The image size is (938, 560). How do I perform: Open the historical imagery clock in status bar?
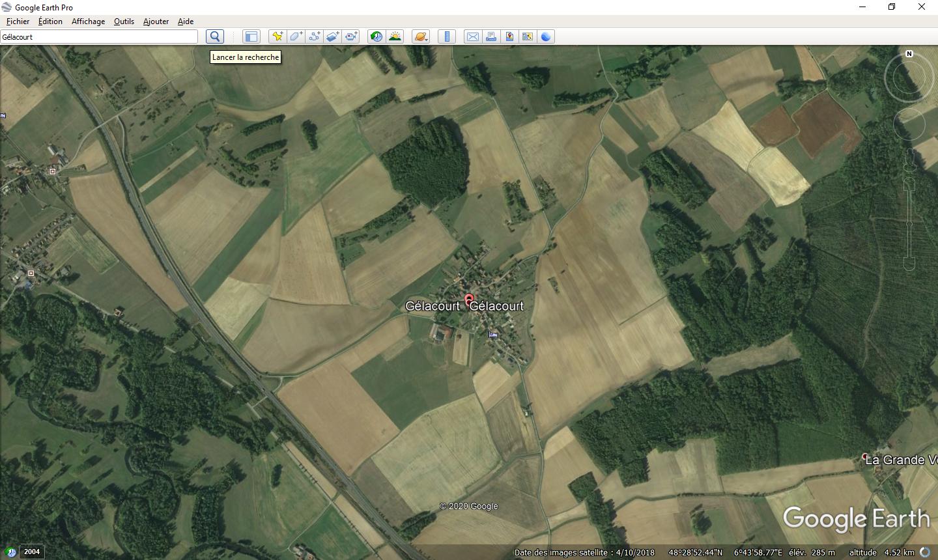(10, 552)
